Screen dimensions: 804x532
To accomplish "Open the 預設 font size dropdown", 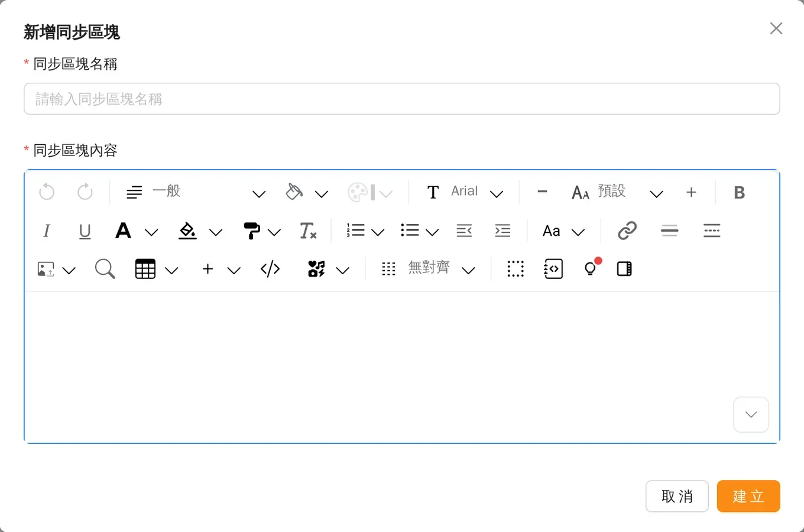I will [617, 192].
